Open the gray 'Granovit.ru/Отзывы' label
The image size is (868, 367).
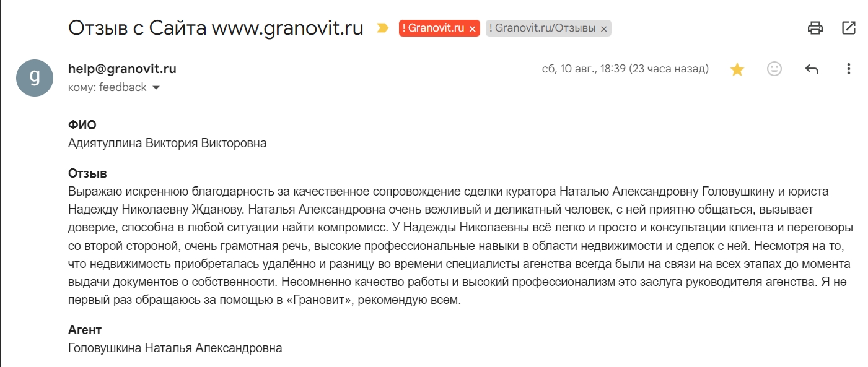(542, 28)
